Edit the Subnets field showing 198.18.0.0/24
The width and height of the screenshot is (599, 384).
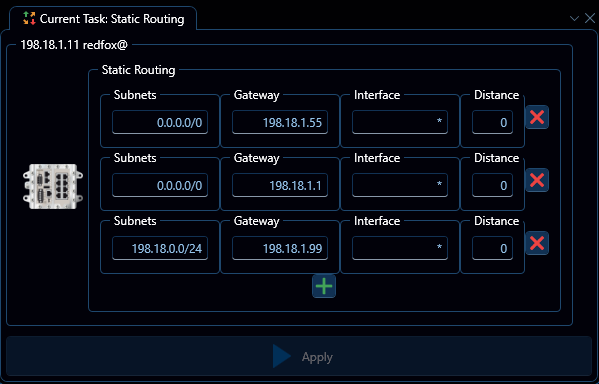click(160, 248)
